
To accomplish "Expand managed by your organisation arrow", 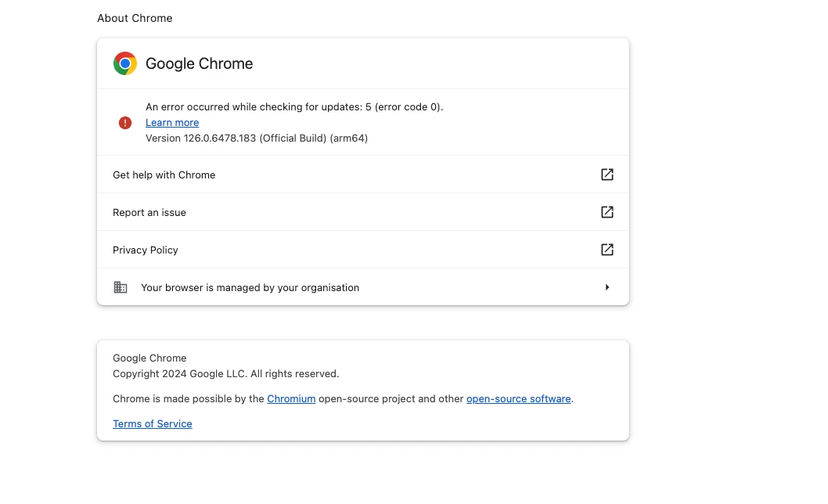I will 607,287.
